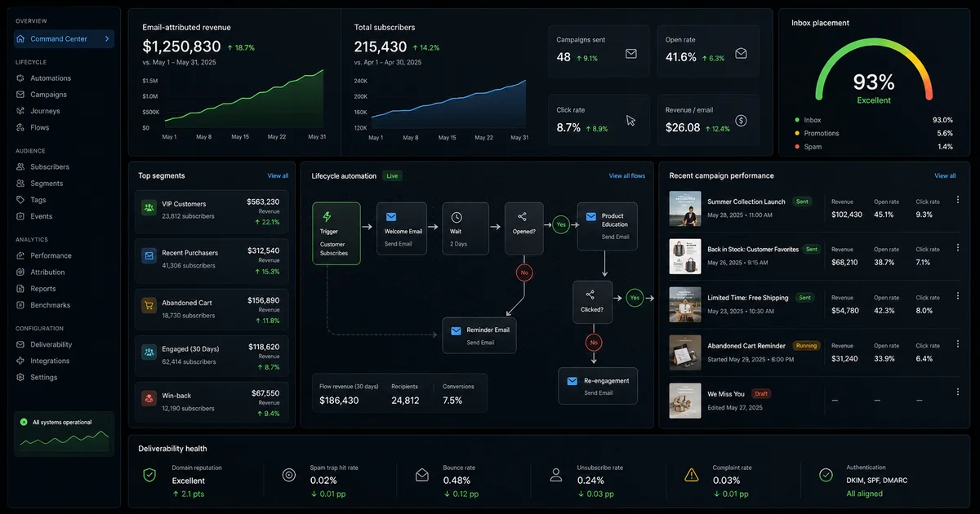
Task: Click the open envelope icon in Open rate card
Action: point(741,54)
